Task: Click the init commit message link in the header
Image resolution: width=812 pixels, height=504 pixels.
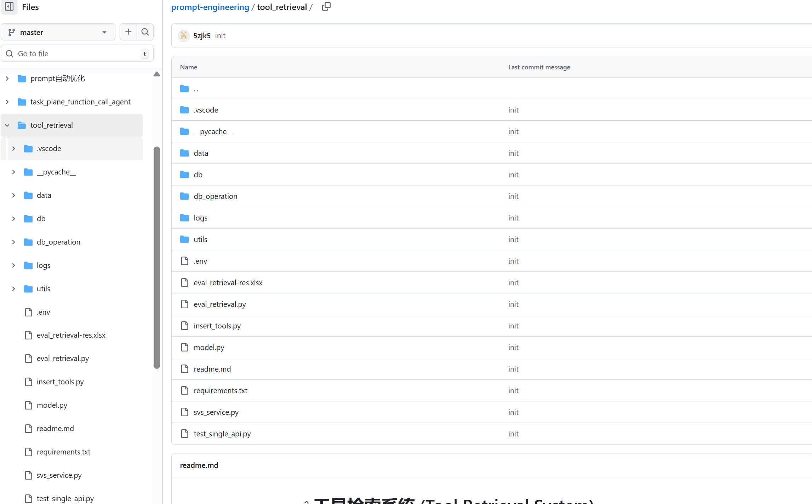Action: pyautogui.click(x=220, y=36)
